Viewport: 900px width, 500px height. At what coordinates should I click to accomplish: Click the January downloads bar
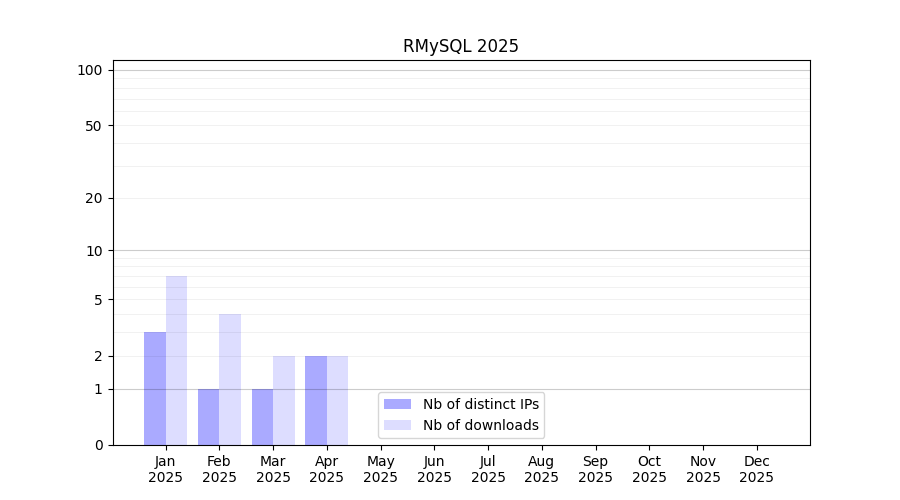[176, 360]
